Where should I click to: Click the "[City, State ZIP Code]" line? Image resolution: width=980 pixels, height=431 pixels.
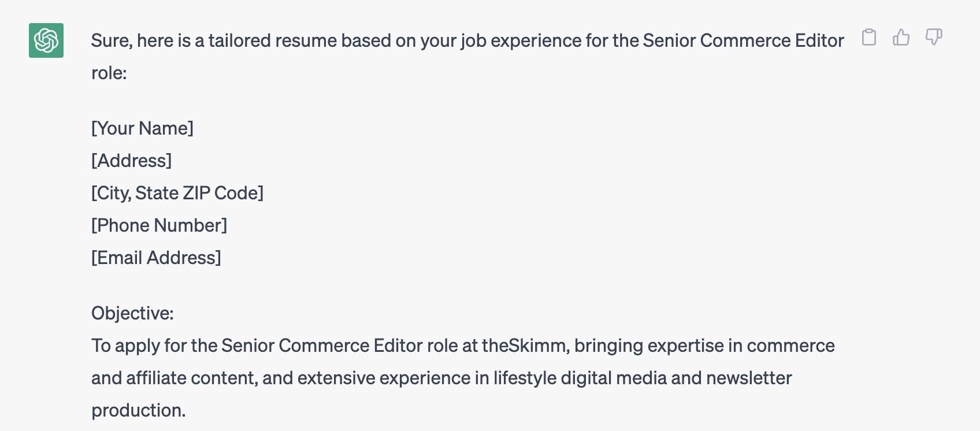[177, 193]
